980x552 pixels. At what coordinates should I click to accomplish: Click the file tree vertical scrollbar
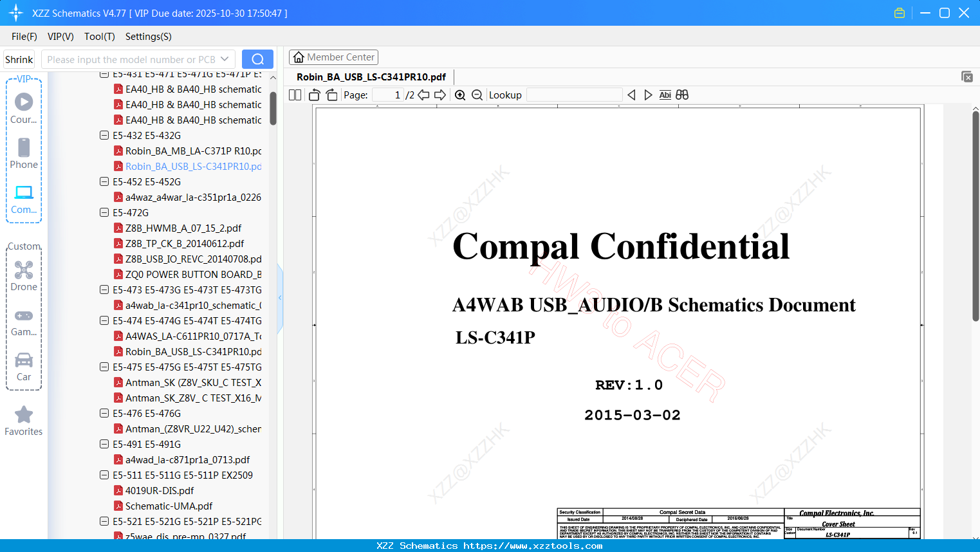[x=273, y=108]
